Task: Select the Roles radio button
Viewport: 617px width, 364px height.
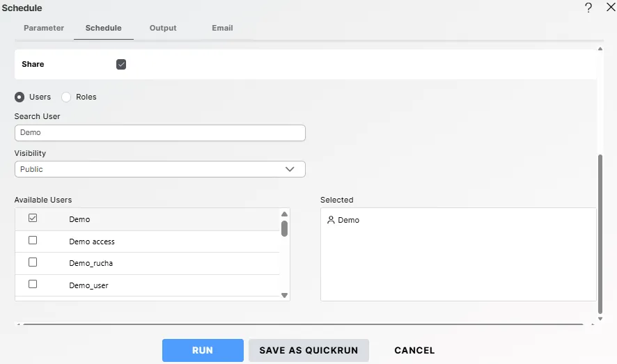Action: [x=67, y=97]
